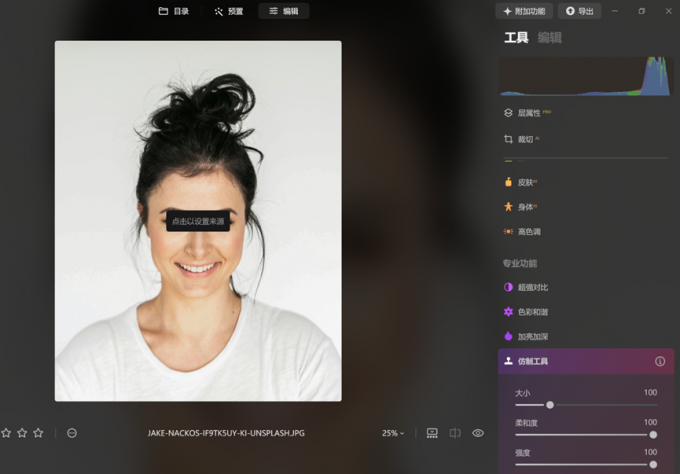Adjust the 柔和度 softness slider
The image size is (680, 474).
coord(586,435)
